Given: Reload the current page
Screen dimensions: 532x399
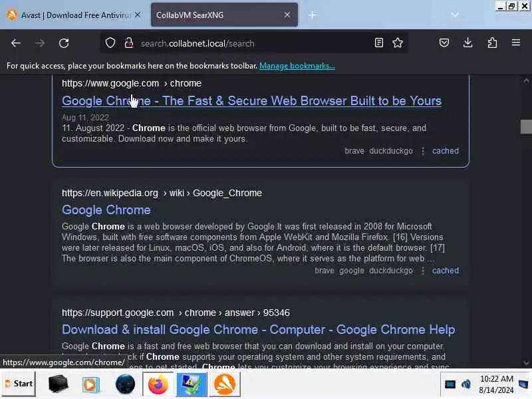Looking at the screenshot, I should (64, 43).
